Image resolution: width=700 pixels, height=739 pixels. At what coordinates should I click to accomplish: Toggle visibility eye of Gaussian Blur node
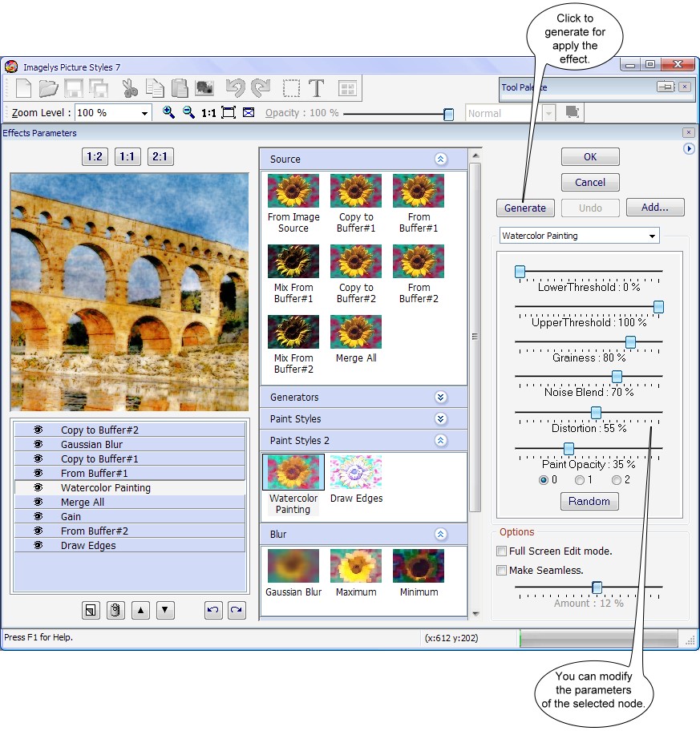[x=38, y=445]
